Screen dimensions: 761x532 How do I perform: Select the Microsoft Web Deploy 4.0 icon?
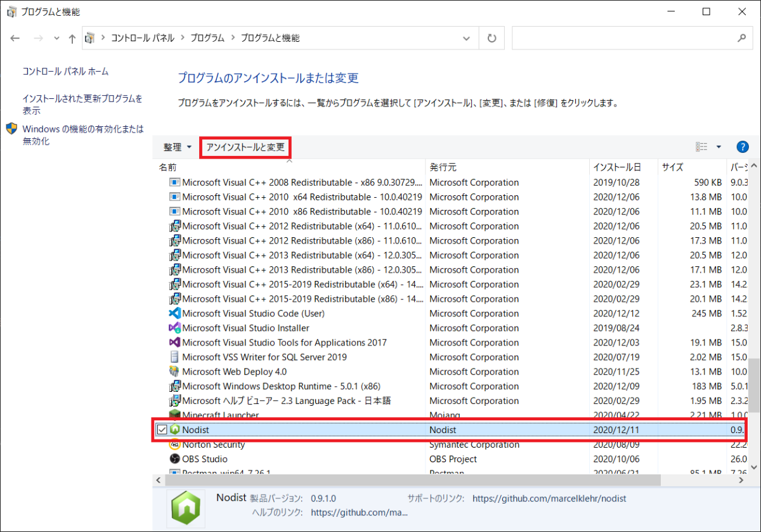point(175,372)
